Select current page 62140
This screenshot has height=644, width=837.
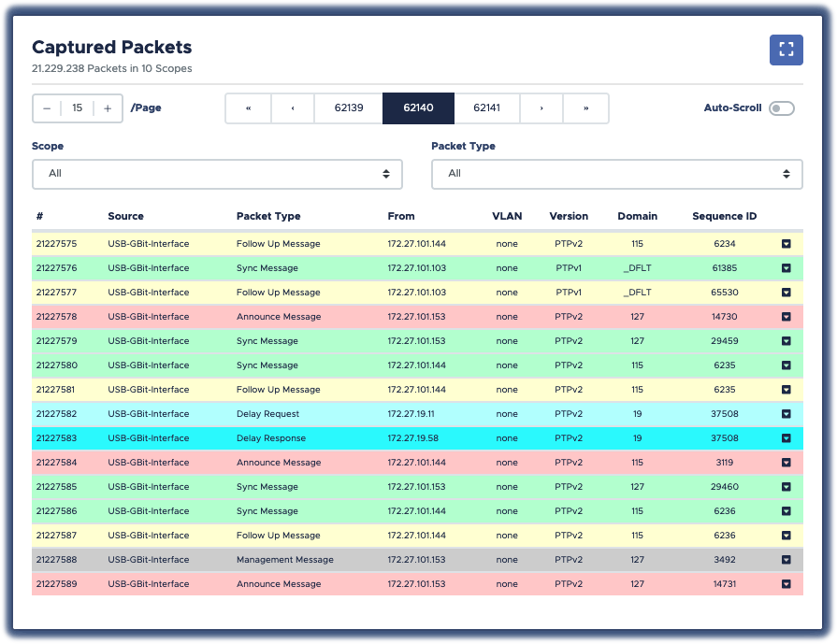coord(418,108)
